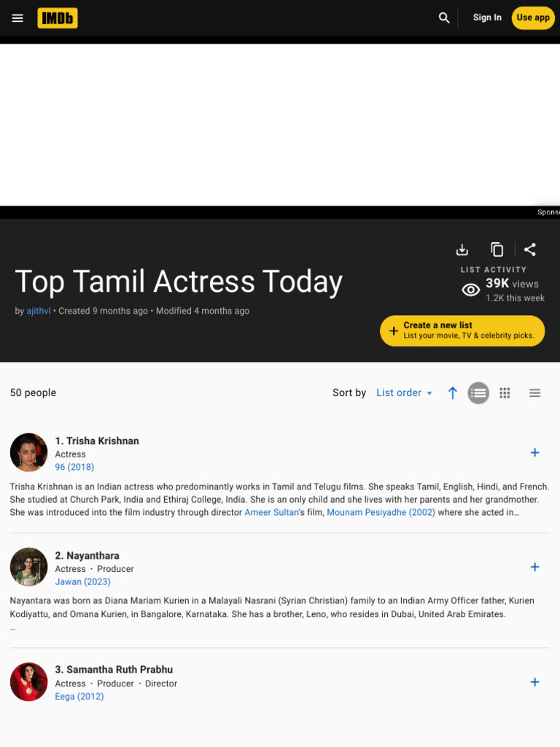
Task: Click the Use app button
Action: coord(533,18)
